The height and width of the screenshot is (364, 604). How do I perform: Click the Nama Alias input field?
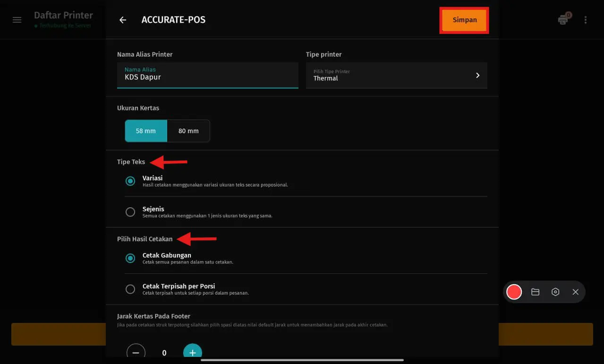pyautogui.click(x=207, y=76)
